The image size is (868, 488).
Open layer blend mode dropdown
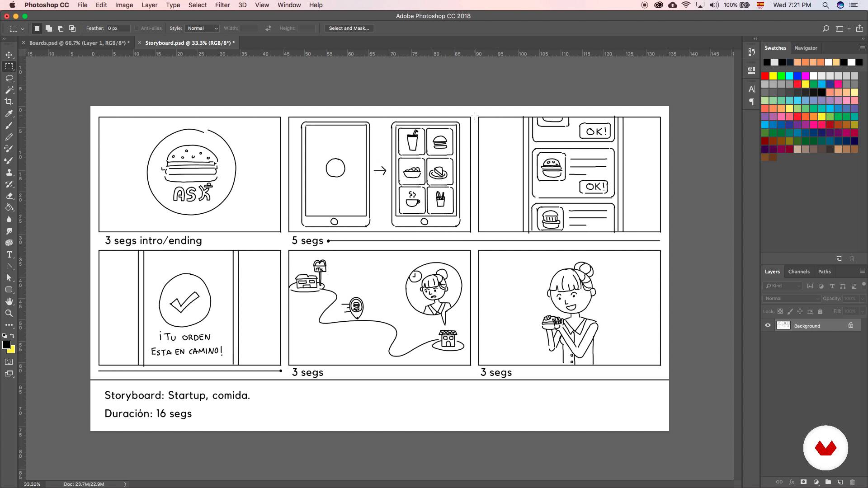click(x=792, y=298)
